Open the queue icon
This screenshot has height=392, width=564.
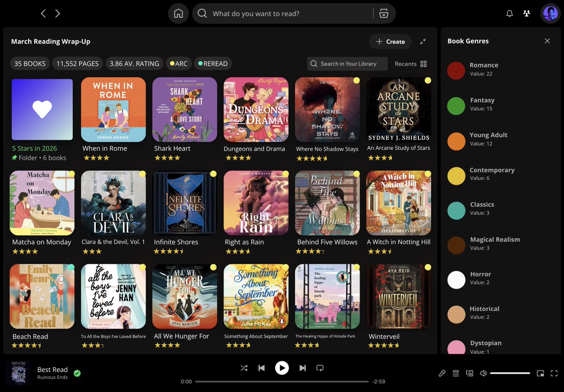(x=455, y=373)
